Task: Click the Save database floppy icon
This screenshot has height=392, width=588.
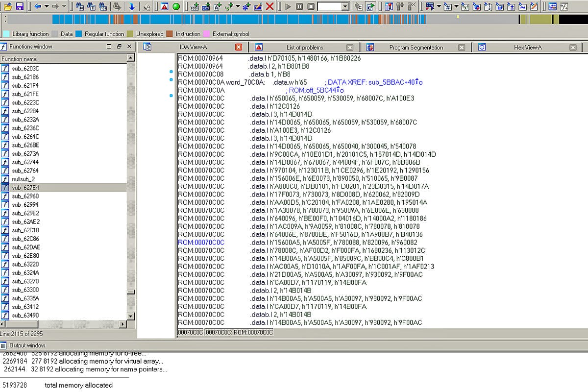Action: click(x=20, y=6)
